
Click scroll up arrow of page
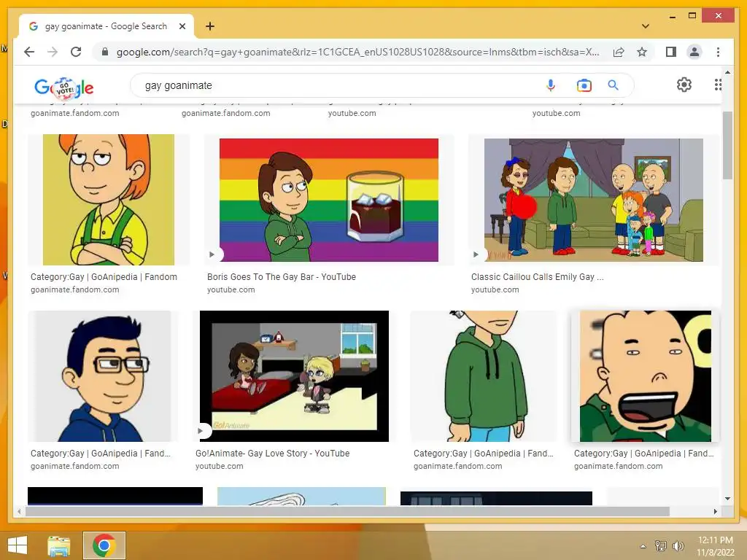(x=727, y=72)
